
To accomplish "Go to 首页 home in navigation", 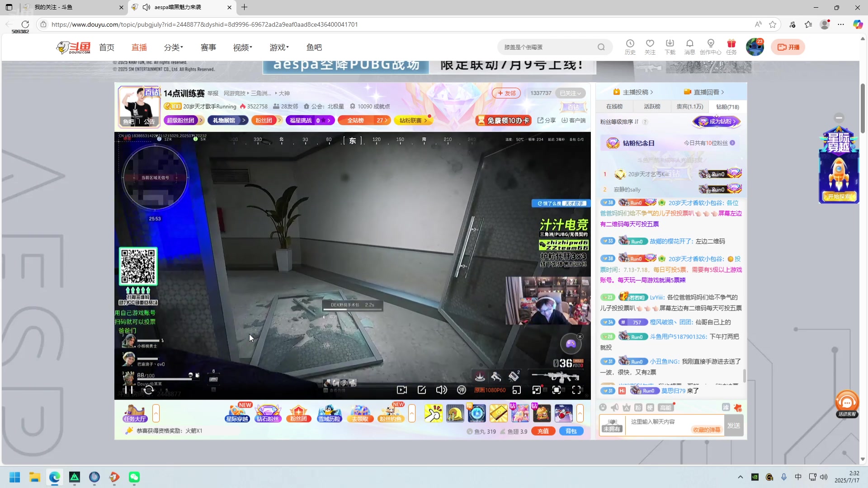I will pos(107,47).
